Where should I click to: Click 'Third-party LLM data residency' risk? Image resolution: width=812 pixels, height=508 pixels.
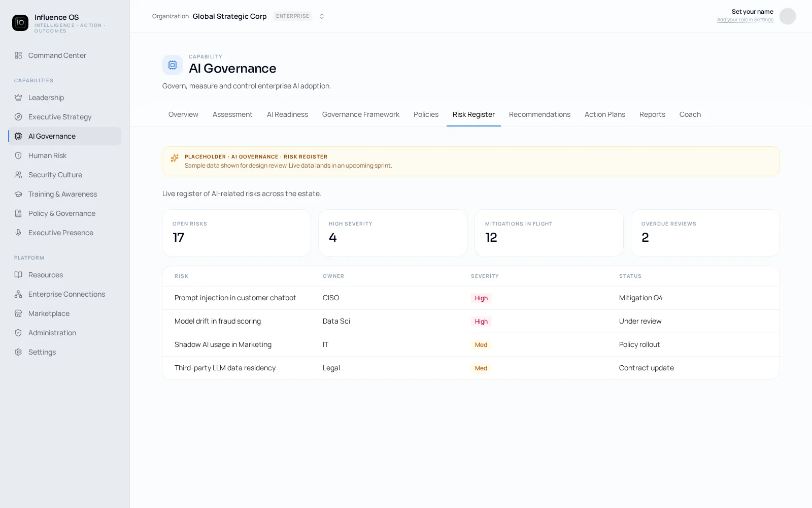coord(225,368)
